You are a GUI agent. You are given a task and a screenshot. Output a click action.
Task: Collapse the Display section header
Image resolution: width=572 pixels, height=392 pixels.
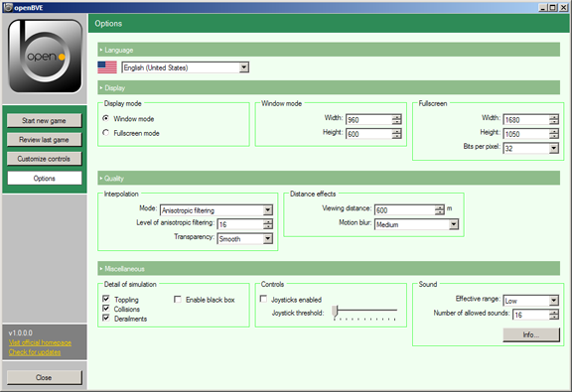point(329,87)
